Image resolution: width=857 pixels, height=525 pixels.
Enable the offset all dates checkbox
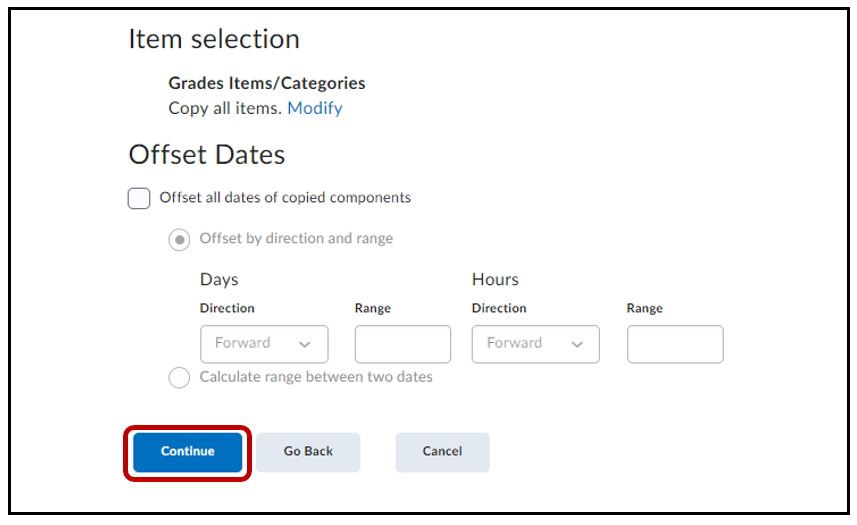click(139, 198)
